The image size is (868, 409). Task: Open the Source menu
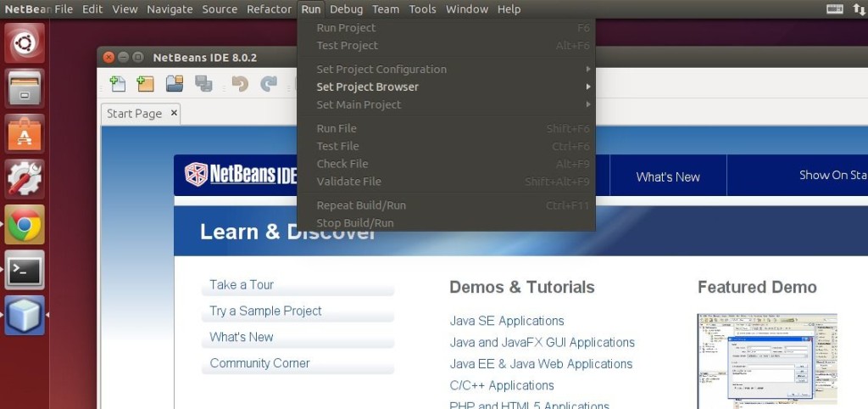pos(220,9)
